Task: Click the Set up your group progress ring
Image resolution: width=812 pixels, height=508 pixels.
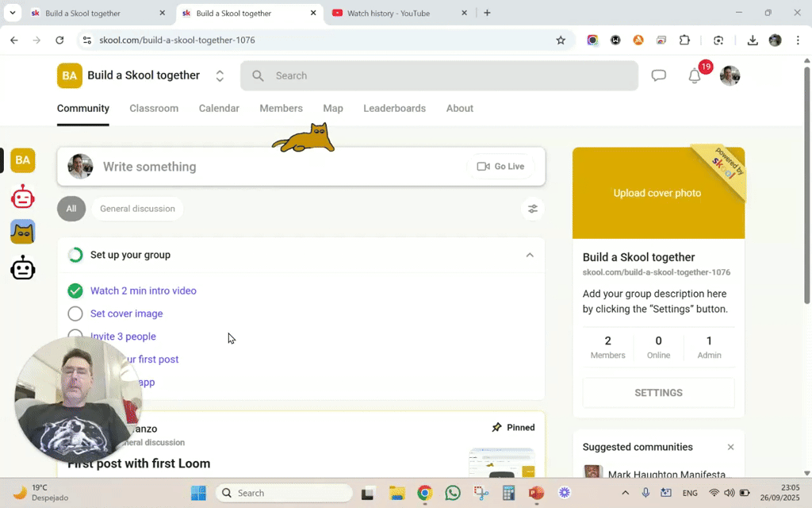Action: tap(75, 255)
